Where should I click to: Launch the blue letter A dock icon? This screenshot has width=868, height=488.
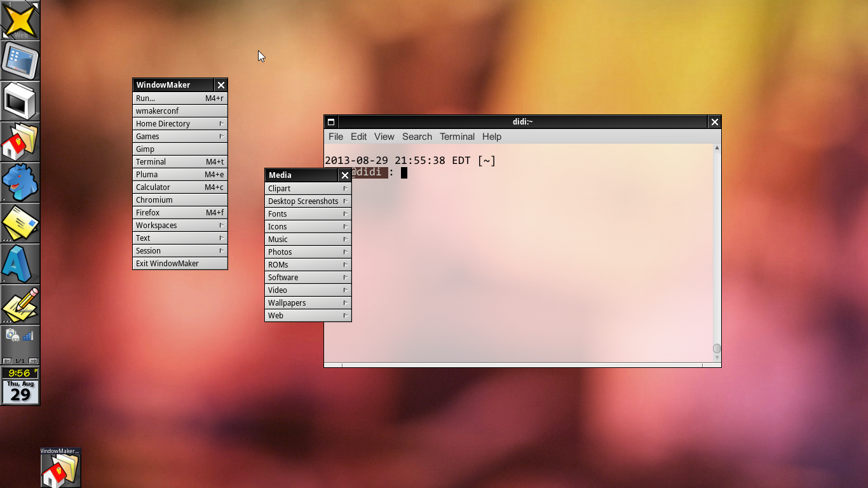click(x=20, y=264)
